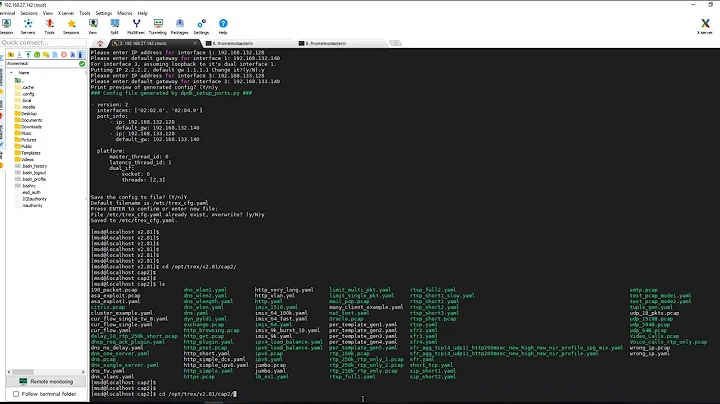
Task: Open the Help menu
Action: (143, 13)
